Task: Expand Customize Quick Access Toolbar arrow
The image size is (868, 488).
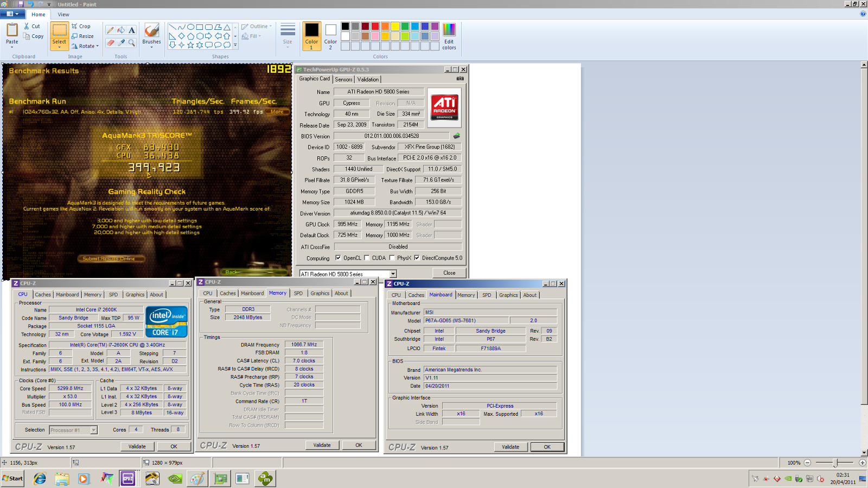Action: point(49,4)
